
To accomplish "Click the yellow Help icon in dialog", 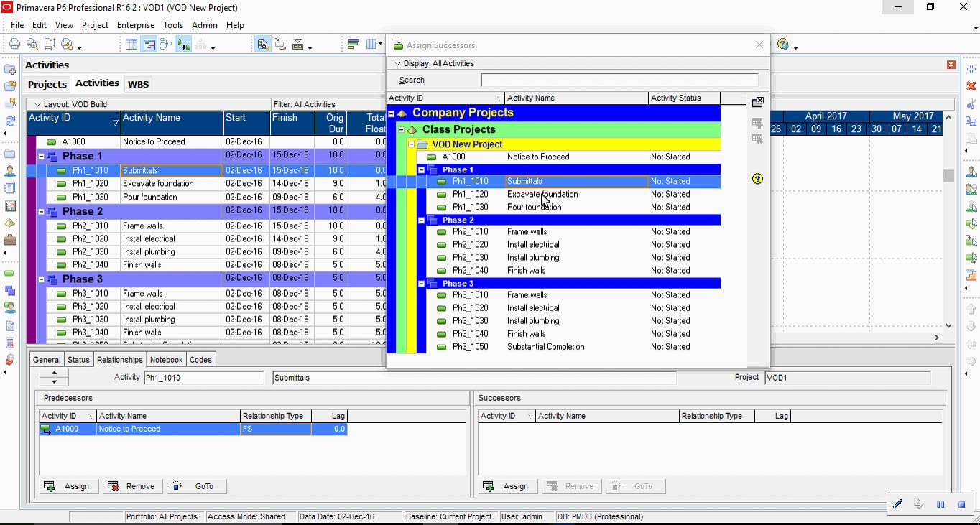I will [x=757, y=179].
